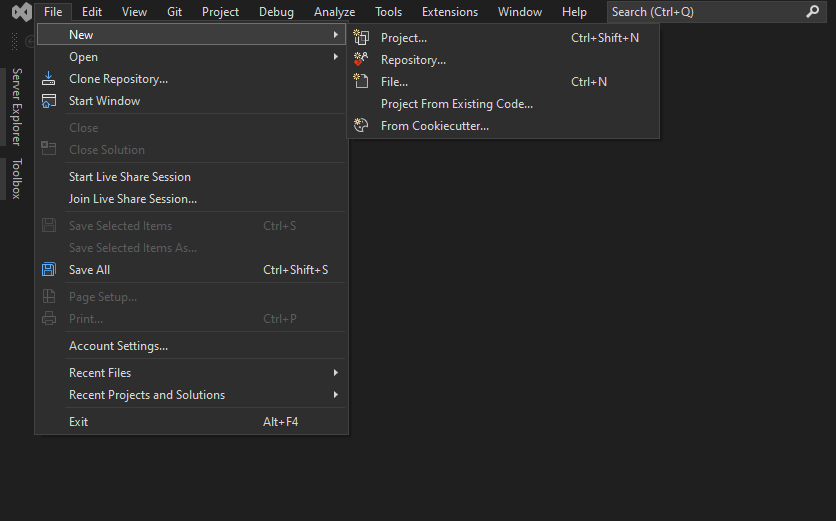836x521 pixels.
Task: Click the New Repository icon
Action: [x=361, y=60]
